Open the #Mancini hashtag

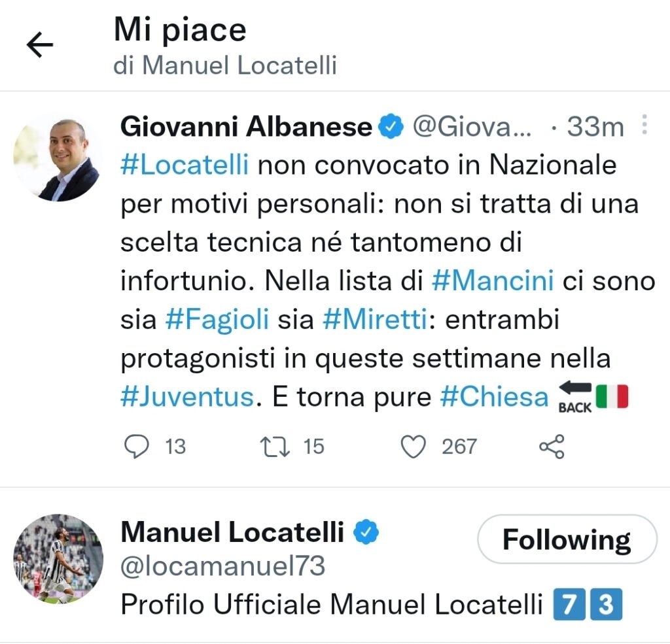[493, 281]
